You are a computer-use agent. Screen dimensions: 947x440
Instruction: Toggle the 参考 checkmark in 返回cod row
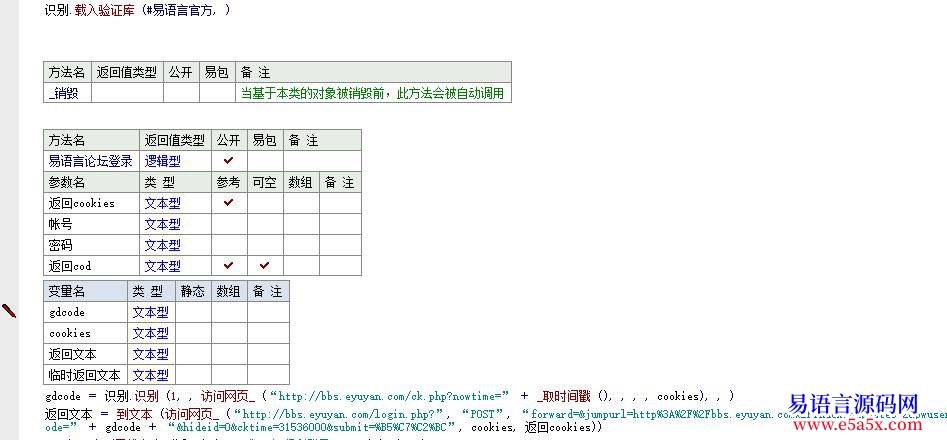click(x=228, y=265)
